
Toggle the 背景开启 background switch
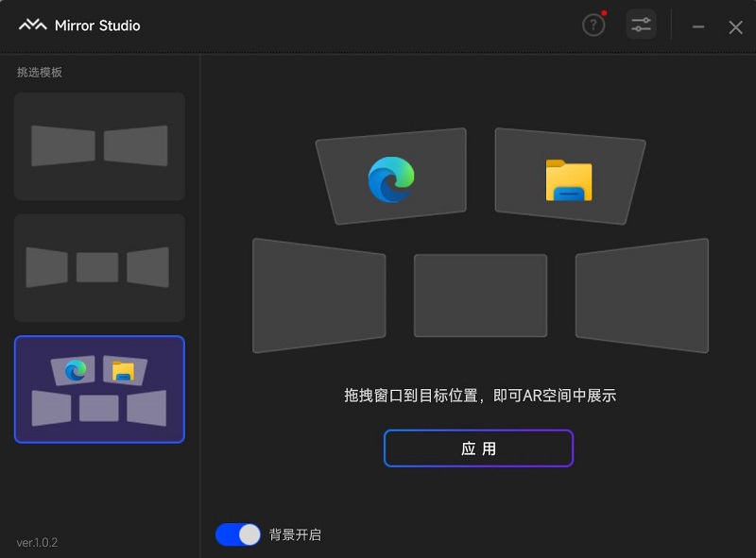click(237, 534)
